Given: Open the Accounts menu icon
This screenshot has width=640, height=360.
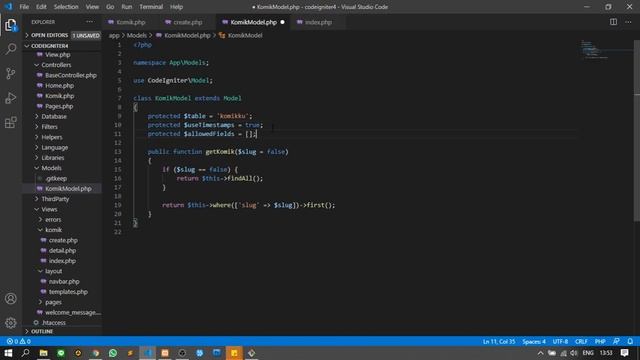Looking at the screenshot, I should pos(11,298).
